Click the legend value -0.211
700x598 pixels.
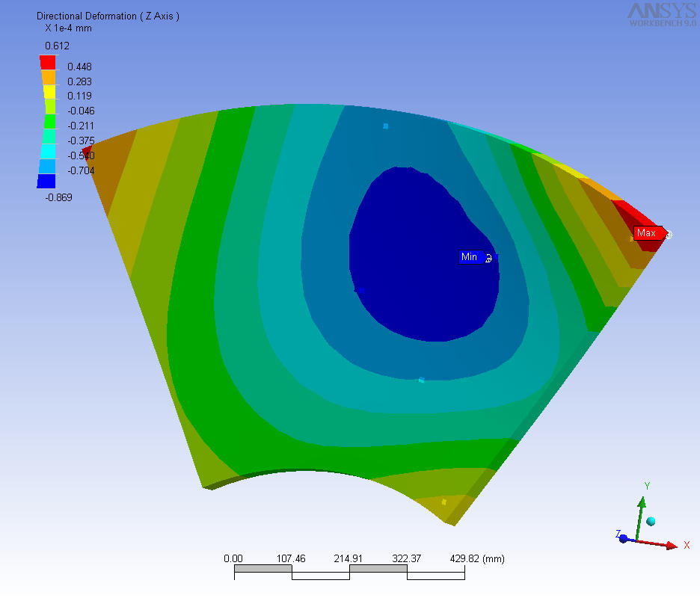81,126
